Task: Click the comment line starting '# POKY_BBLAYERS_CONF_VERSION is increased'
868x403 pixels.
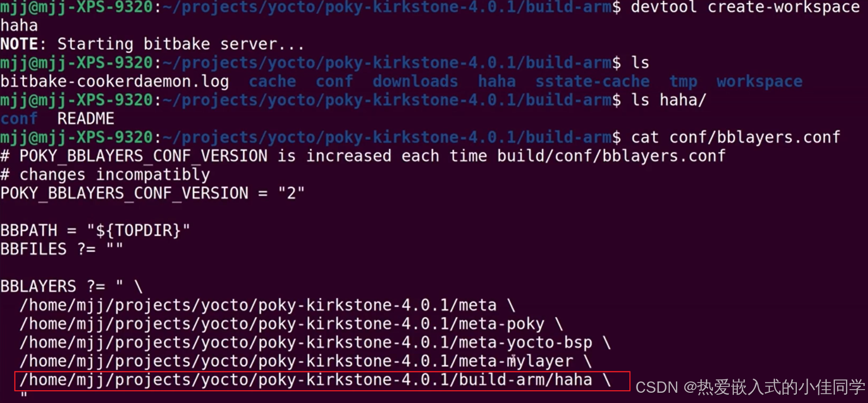Action: (363, 156)
